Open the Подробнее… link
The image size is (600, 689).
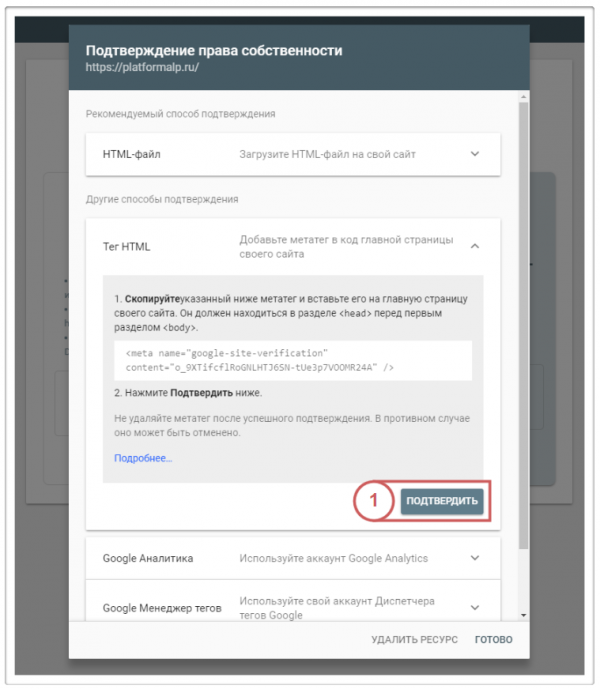(x=143, y=458)
